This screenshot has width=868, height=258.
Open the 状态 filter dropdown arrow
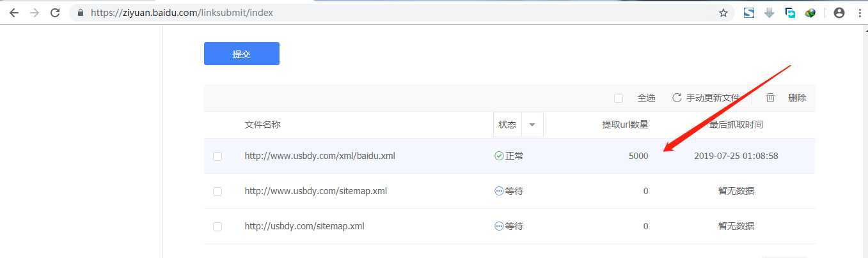pos(532,125)
